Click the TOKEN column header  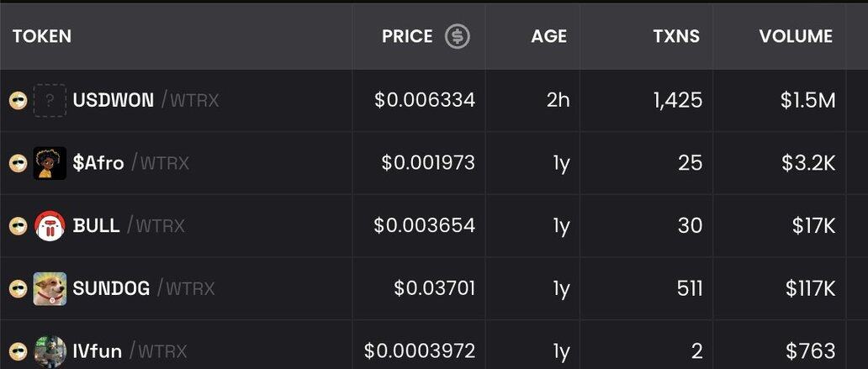pos(42,36)
